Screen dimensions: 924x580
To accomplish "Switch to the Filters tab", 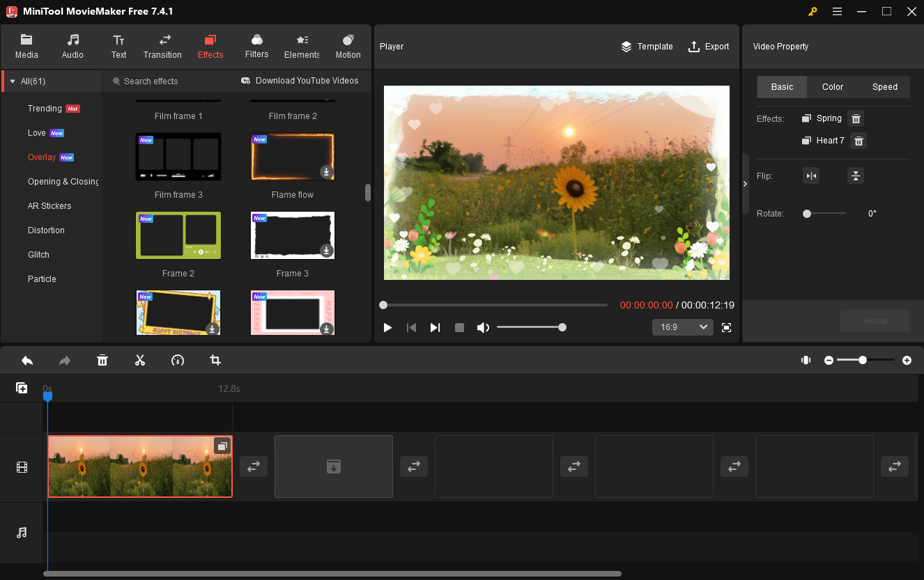I will tap(257, 47).
